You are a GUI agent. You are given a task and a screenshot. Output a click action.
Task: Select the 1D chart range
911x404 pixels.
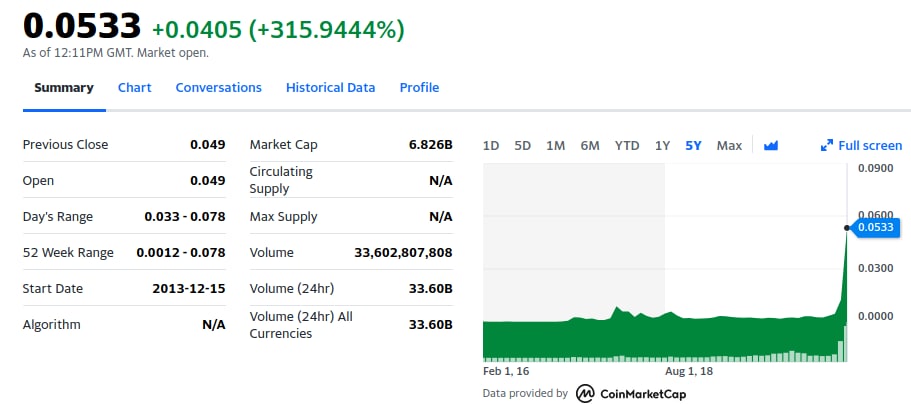(491, 145)
